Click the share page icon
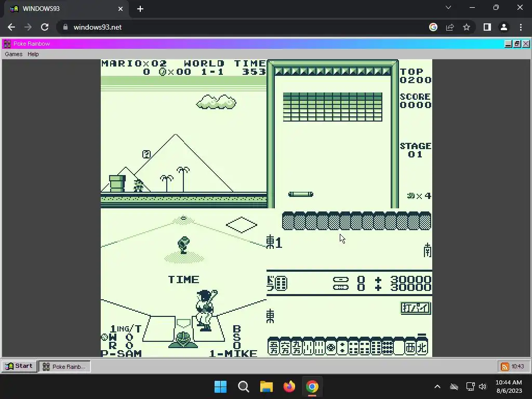 pos(450,27)
